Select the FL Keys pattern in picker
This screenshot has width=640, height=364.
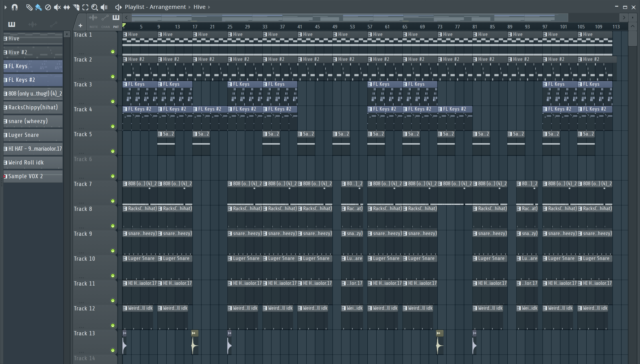tap(33, 66)
